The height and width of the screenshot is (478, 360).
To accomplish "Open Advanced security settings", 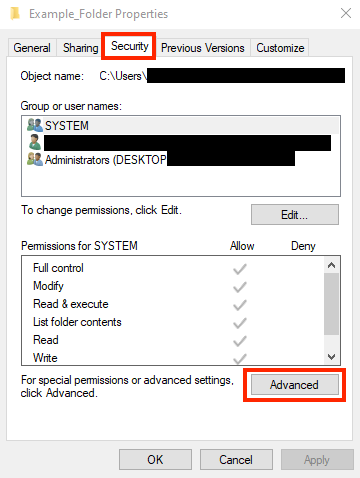I will pos(295,385).
